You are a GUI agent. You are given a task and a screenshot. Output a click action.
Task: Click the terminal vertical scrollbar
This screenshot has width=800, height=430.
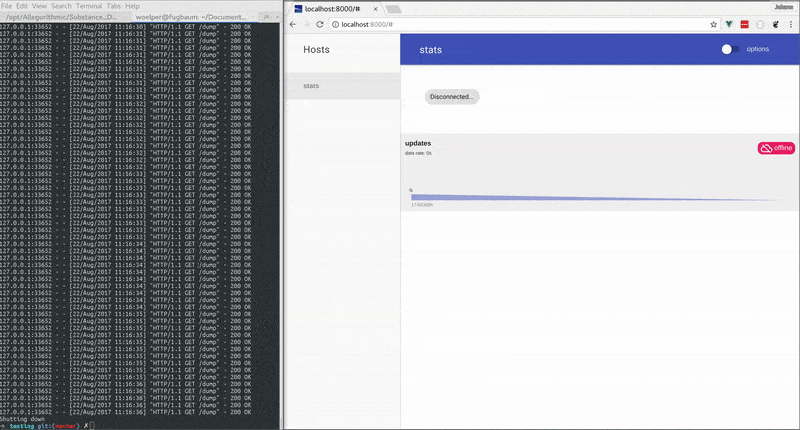point(281,224)
